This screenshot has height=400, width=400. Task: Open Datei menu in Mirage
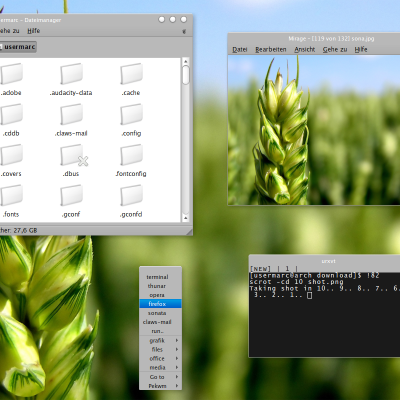coord(240,49)
